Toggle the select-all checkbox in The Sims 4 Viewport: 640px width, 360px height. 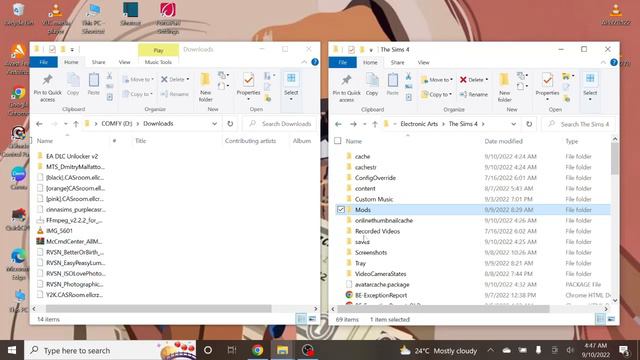point(338,141)
